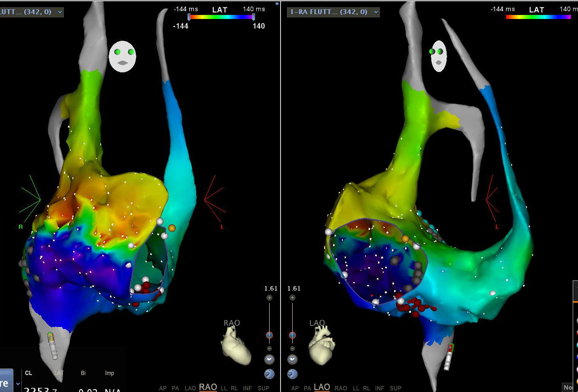The image size is (578, 392).
Task: Select AP projection in the left view
Action: click(162, 388)
